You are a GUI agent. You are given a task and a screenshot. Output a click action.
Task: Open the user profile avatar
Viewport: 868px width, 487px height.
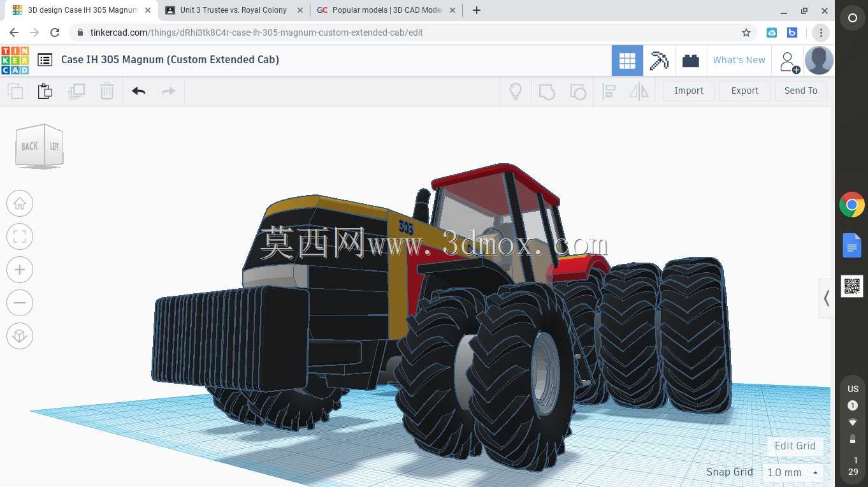coord(819,61)
